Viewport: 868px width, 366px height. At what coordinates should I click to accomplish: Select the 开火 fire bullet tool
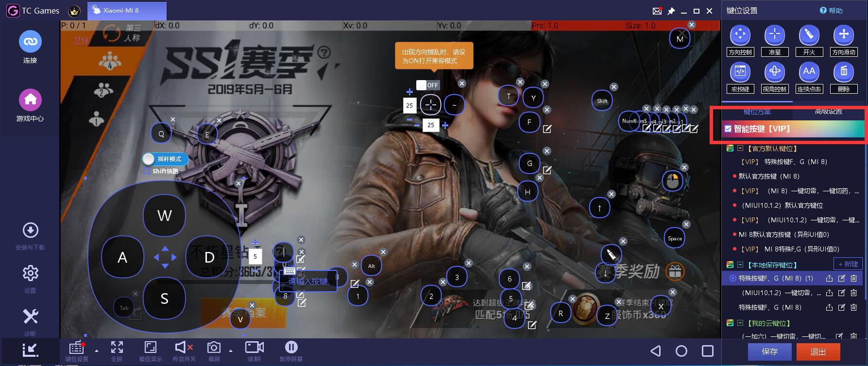point(809,35)
